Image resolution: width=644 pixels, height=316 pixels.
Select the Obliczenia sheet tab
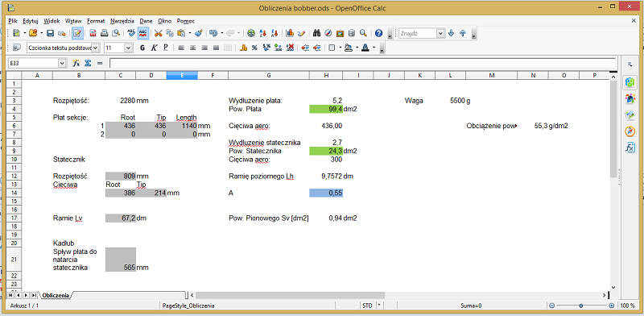pyautogui.click(x=56, y=295)
